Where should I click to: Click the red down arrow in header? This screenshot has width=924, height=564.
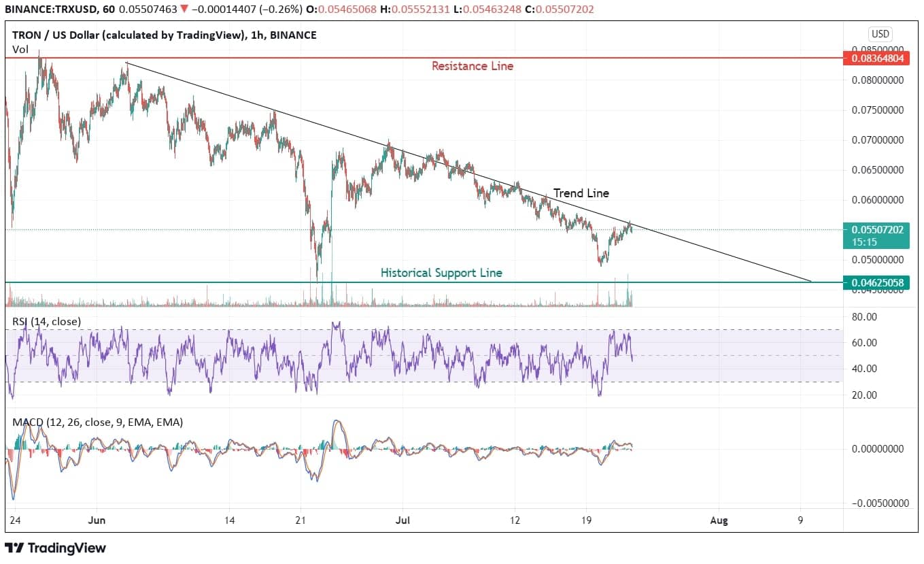click(x=184, y=8)
